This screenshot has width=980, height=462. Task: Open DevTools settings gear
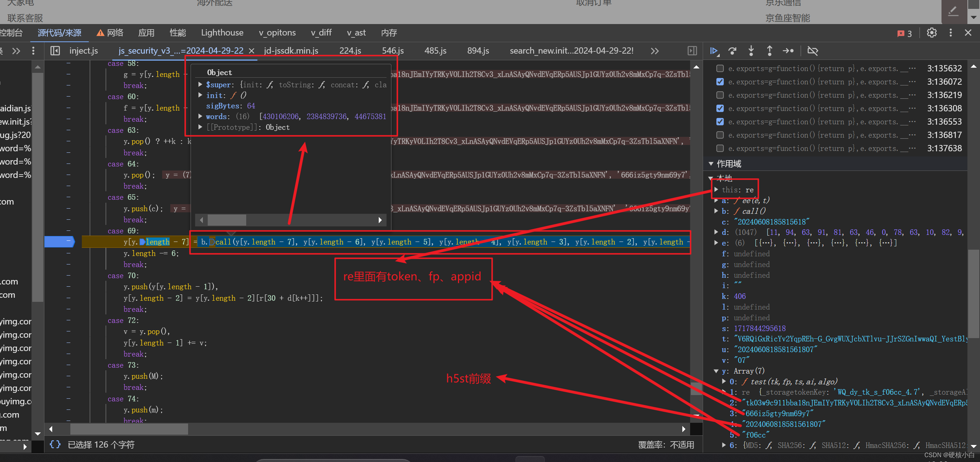(931, 33)
